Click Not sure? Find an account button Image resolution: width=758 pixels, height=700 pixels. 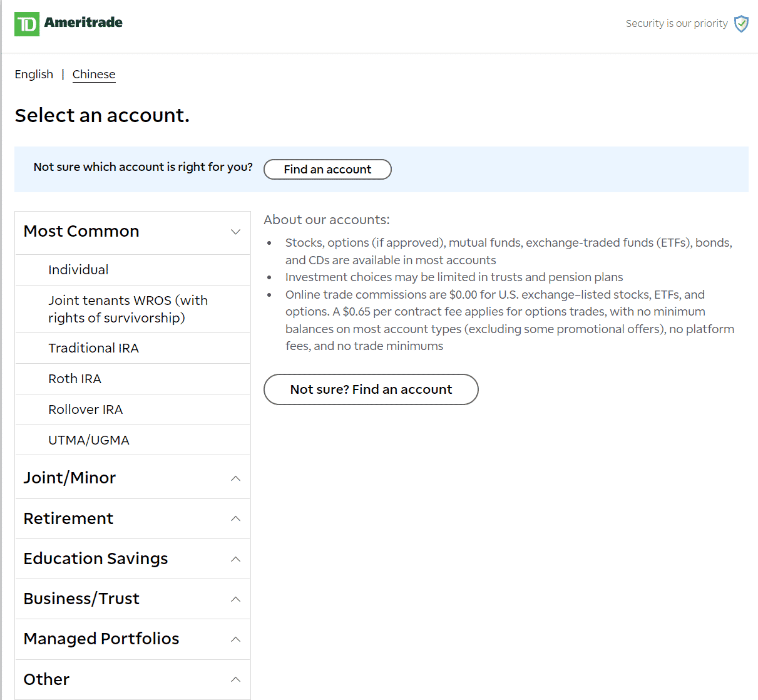point(371,389)
